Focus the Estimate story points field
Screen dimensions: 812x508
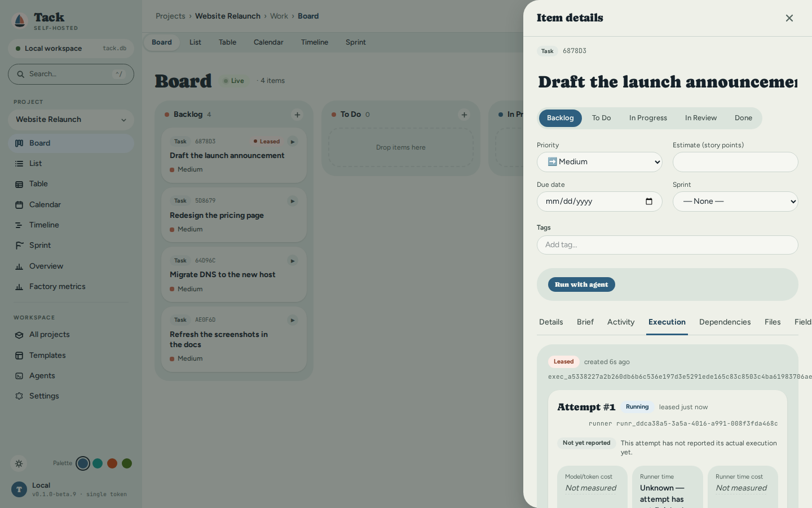pos(735,162)
